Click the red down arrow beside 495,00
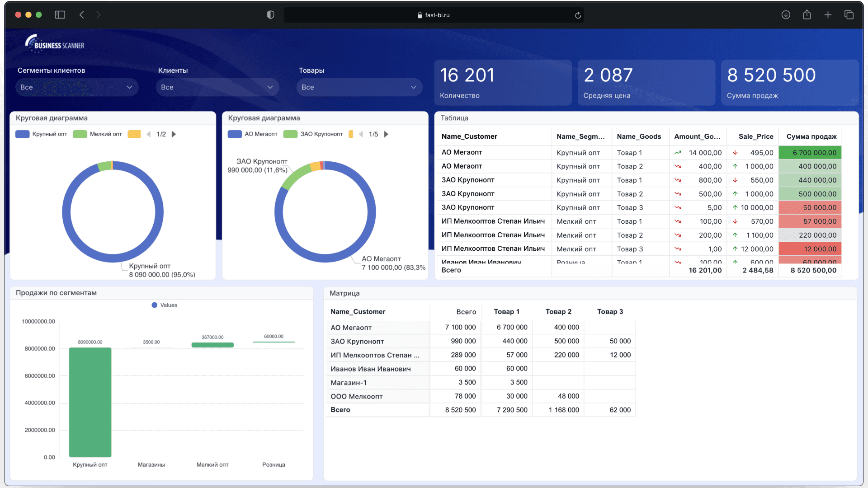This screenshot has height=488, width=868. point(735,153)
